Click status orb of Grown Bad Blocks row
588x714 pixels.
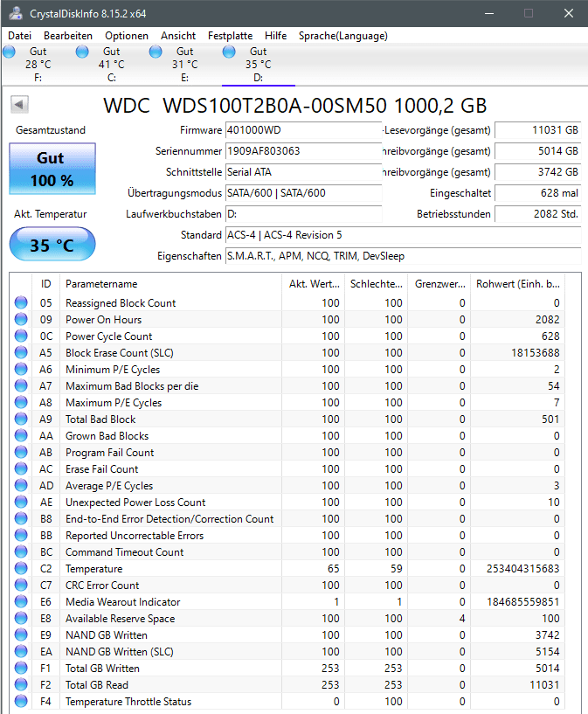tap(21, 435)
